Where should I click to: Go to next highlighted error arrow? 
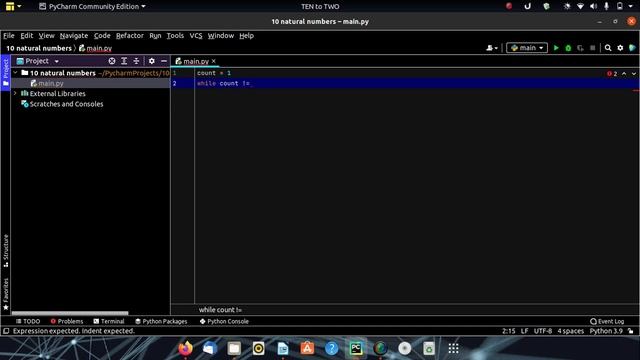point(634,74)
